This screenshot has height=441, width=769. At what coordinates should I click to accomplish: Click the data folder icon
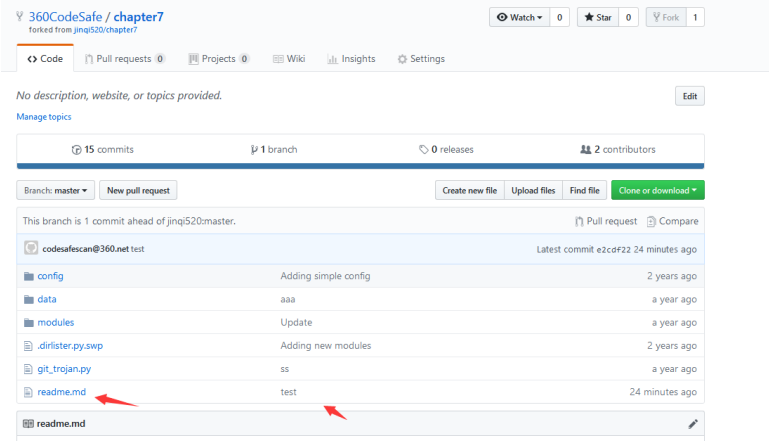coord(29,299)
